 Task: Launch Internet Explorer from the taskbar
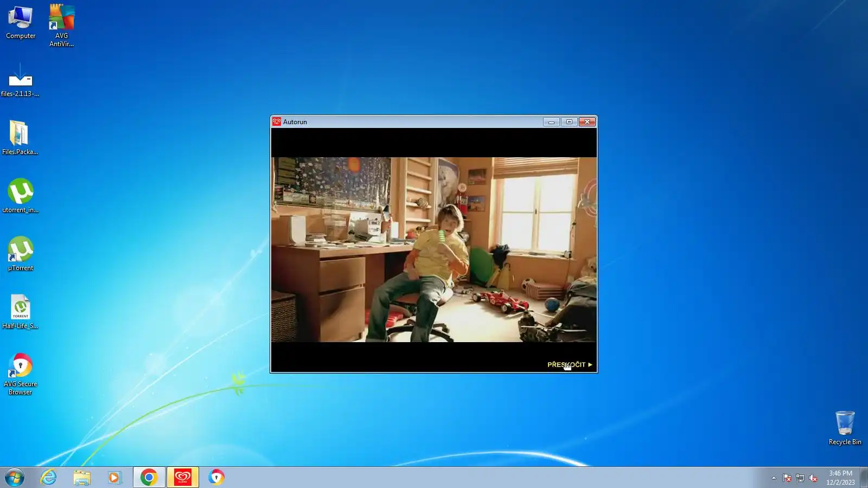(x=48, y=478)
